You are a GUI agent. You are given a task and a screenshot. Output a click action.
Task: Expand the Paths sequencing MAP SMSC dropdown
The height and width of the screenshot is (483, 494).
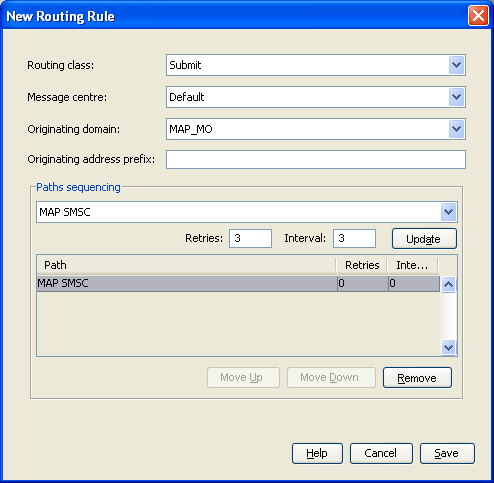point(448,212)
